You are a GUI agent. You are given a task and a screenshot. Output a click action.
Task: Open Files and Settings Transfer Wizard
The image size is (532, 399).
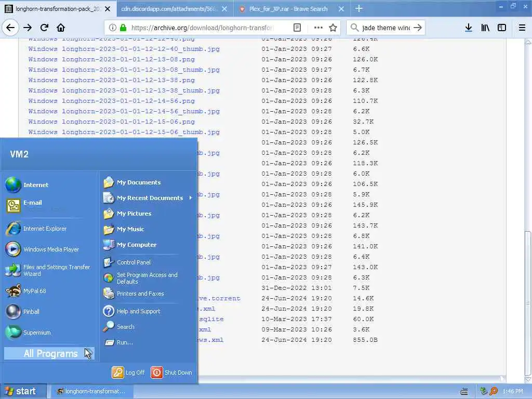(48, 270)
